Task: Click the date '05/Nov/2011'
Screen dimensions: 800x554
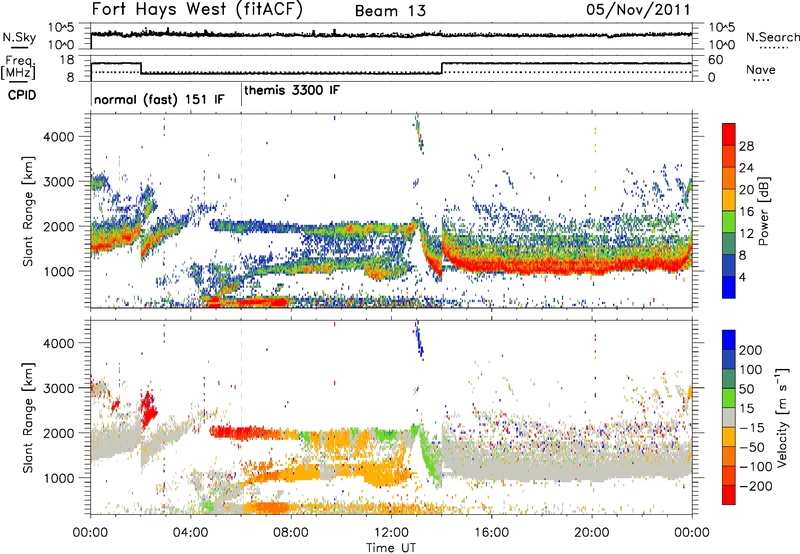Action: click(638, 10)
